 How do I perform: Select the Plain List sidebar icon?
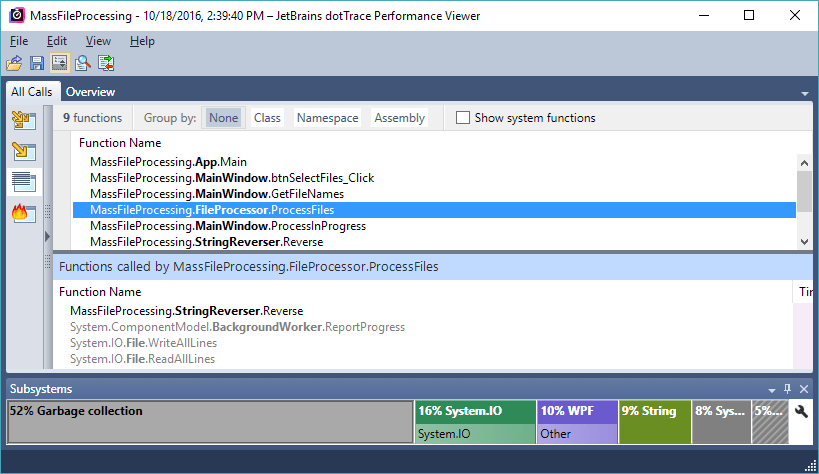24,182
